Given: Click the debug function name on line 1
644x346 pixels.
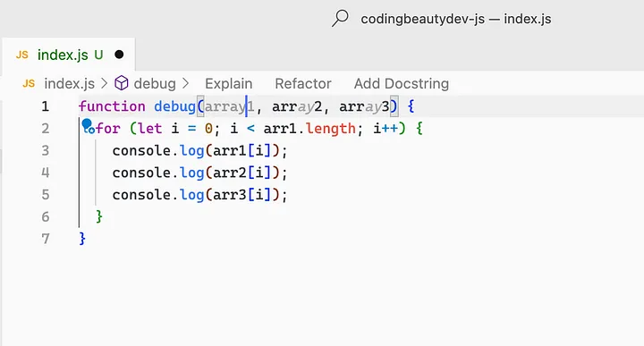Looking at the screenshot, I should tap(174, 106).
